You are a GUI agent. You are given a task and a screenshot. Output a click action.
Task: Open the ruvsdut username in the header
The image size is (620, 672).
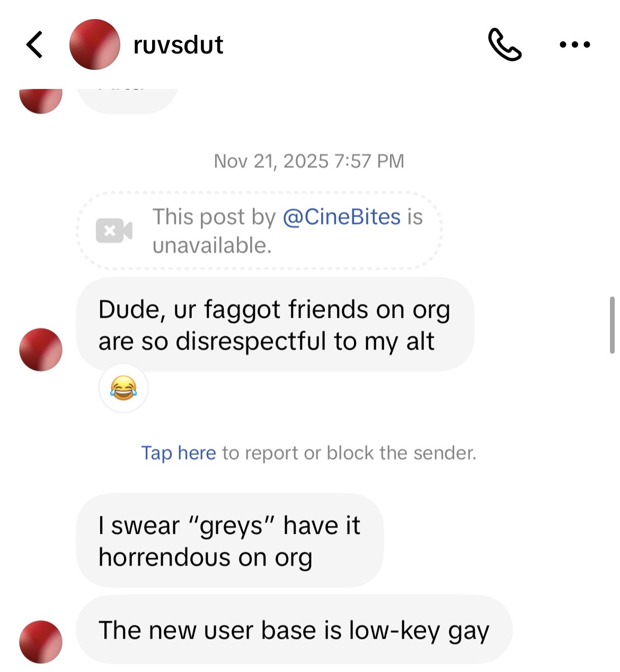[178, 45]
